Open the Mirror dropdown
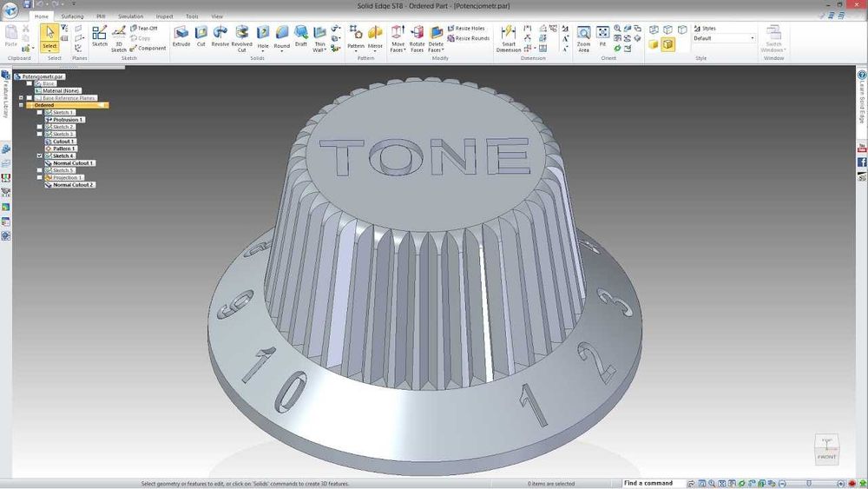This screenshot has width=868, height=489. click(x=375, y=51)
